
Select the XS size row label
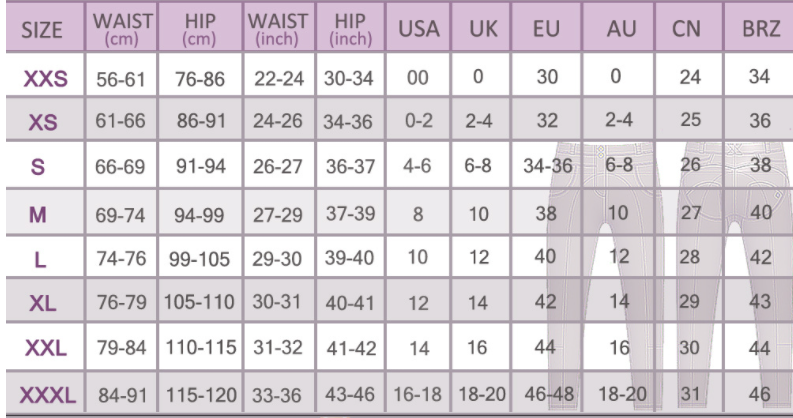(x=43, y=122)
